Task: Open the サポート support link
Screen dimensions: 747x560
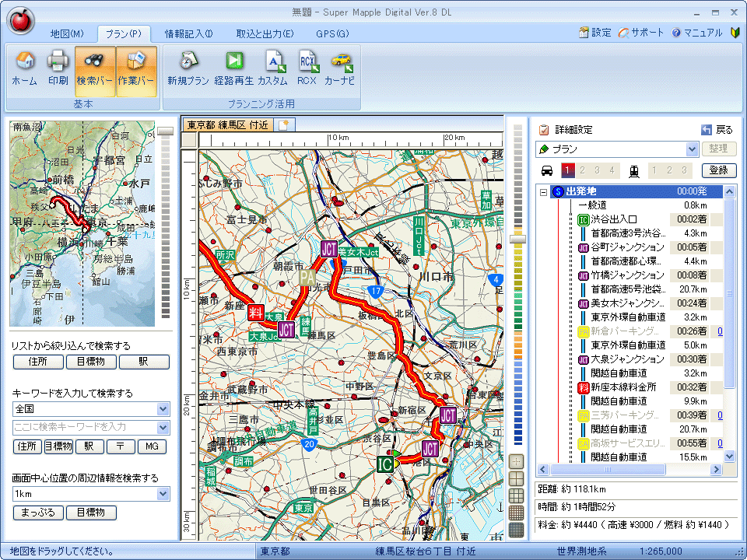Action: (640, 33)
